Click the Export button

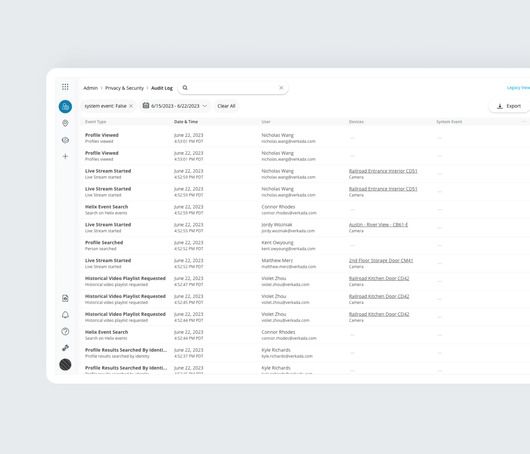(509, 106)
